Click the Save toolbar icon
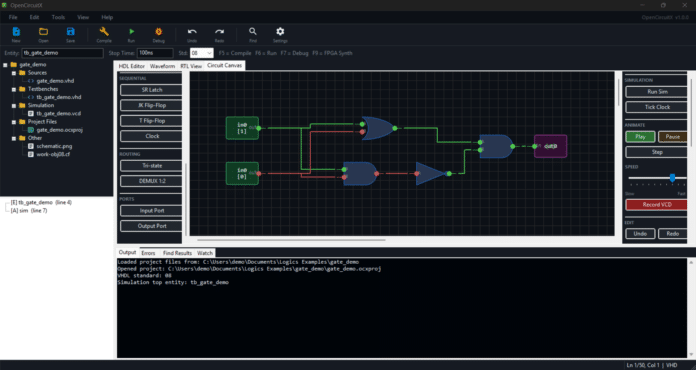696x370 pixels. (71, 31)
